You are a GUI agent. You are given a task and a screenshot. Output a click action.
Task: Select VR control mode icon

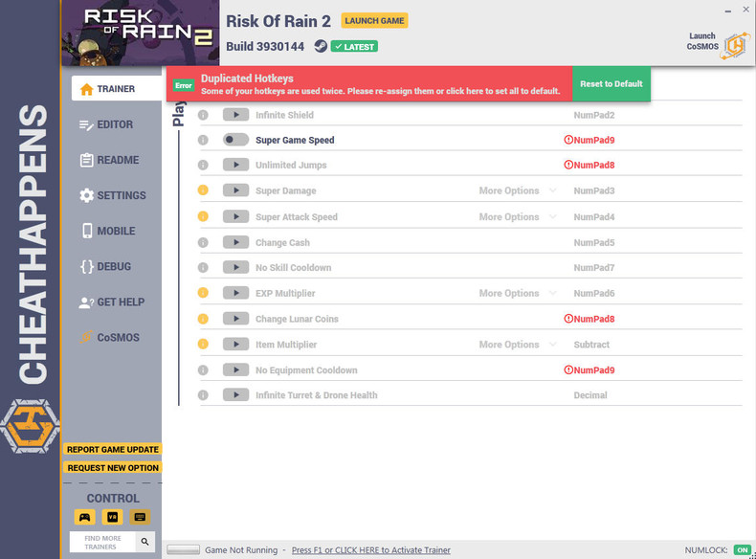112,517
